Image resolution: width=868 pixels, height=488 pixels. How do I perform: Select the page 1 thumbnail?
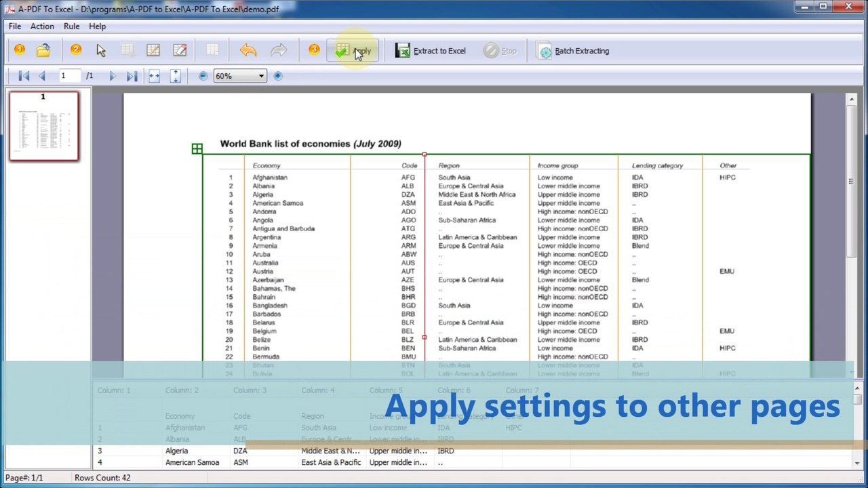tap(44, 126)
